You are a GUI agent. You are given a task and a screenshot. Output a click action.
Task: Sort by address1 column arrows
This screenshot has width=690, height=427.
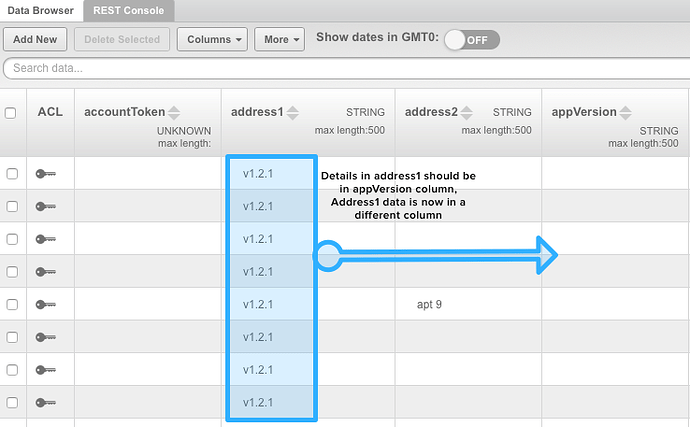[293, 113]
